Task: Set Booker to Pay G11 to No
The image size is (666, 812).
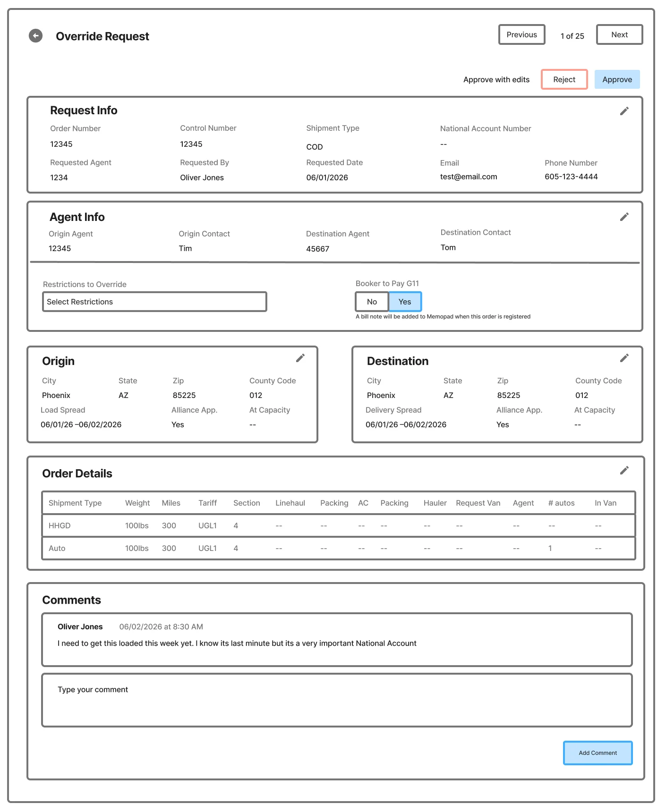Action: [372, 302]
